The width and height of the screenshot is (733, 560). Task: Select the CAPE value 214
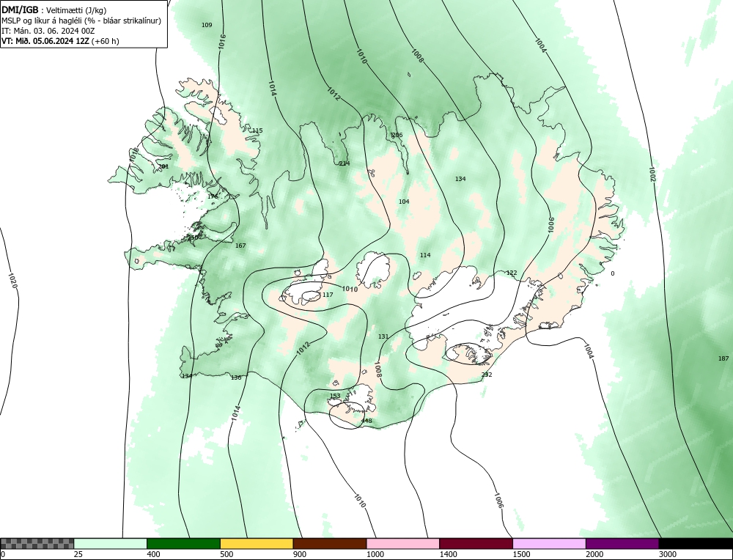(x=344, y=163)
